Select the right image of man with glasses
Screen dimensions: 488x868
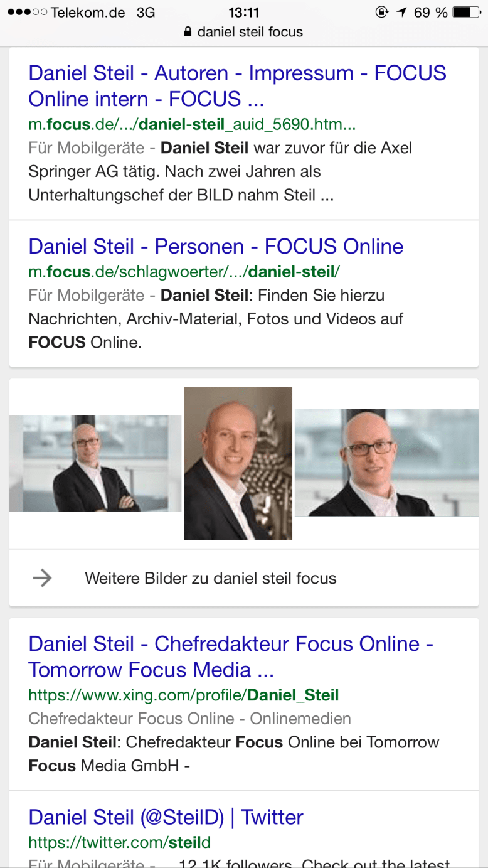[386, 463]
